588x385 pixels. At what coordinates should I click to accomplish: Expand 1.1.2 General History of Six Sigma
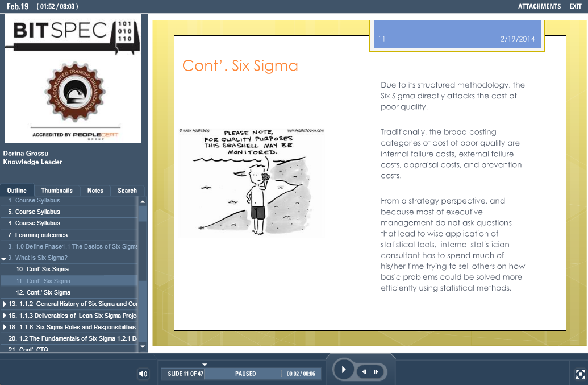5,304
